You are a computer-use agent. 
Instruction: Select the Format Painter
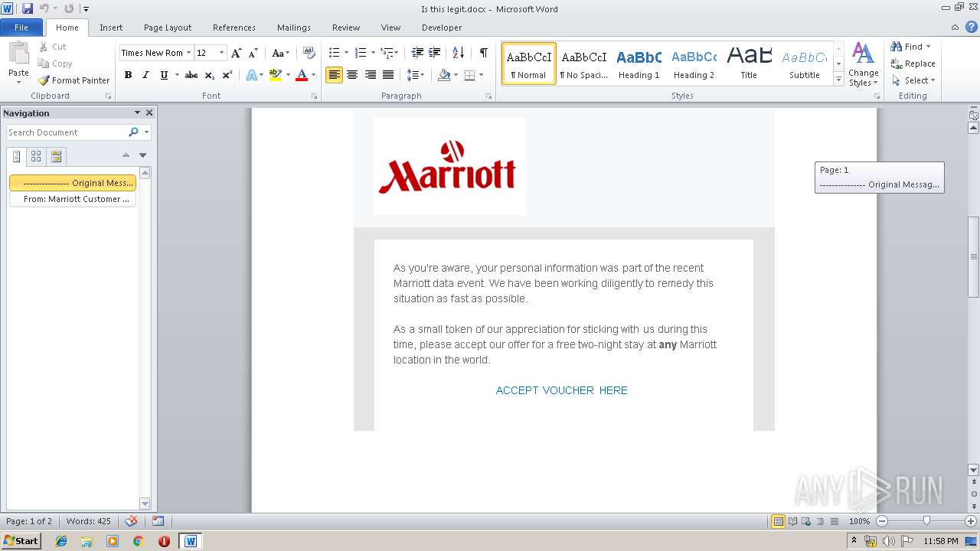tap(74, 80)
